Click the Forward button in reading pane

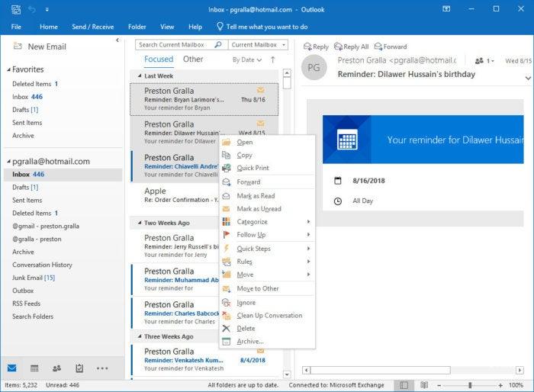click(x=390, y=47)
